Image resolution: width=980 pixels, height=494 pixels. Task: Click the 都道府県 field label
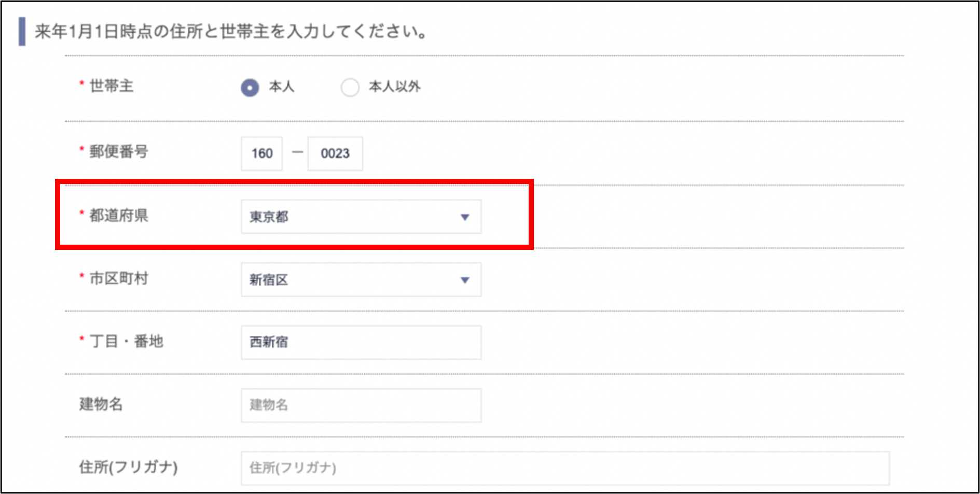pos(118,216)
